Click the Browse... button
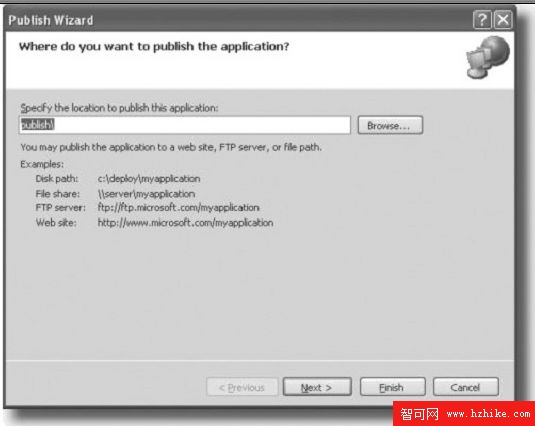 [390, 125]
